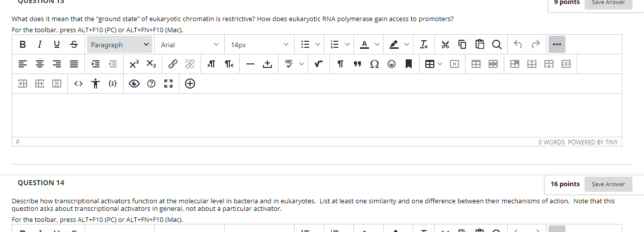Set left-to-right text direction
Image resolution: width=644 pixels, height=232 pixels.
(211, 64)
